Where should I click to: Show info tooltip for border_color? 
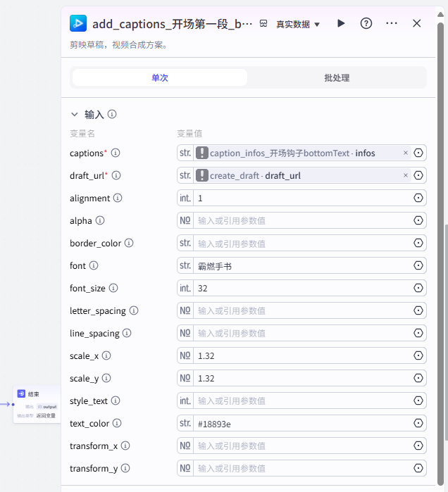point(129,243)
